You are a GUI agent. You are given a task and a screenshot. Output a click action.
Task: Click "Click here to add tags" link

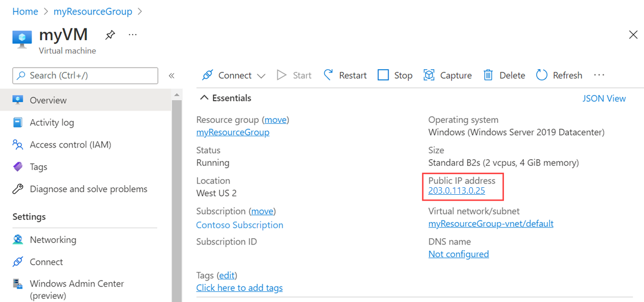click(239, 288)
